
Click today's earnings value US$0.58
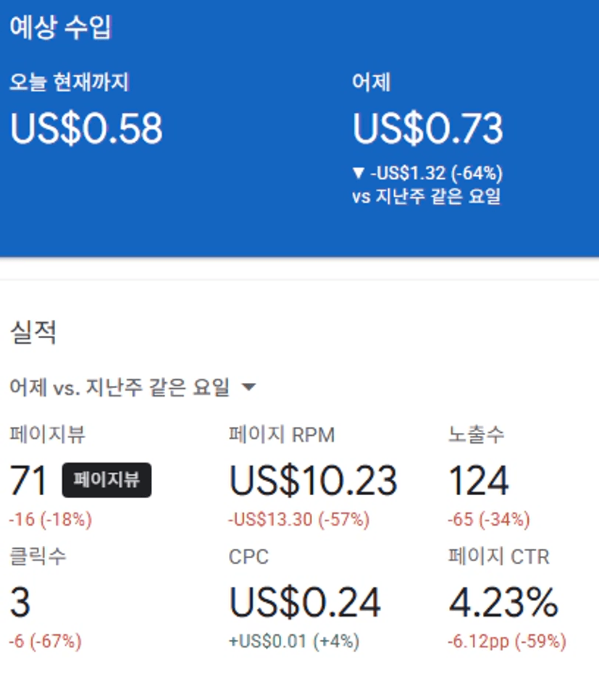pos(86,128)
